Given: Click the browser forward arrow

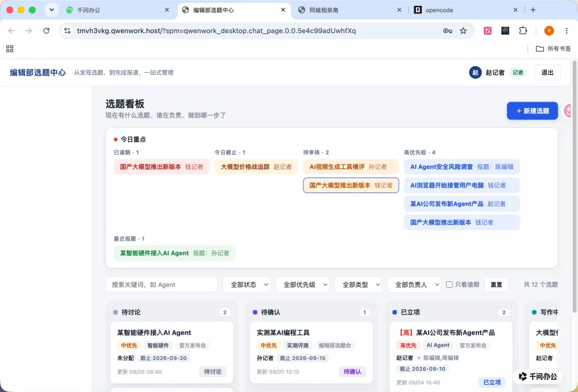Looking at the screenshot, I should 29,30.
